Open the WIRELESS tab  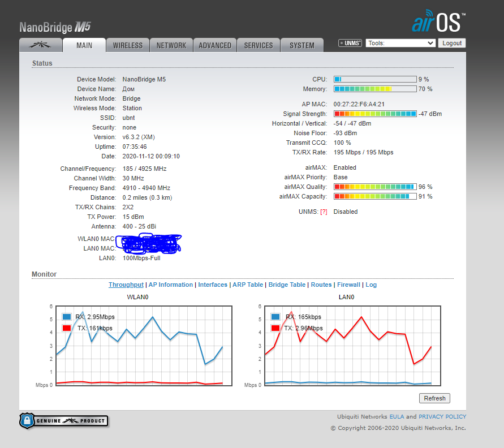pyautogui.click(x=128, y=45)
